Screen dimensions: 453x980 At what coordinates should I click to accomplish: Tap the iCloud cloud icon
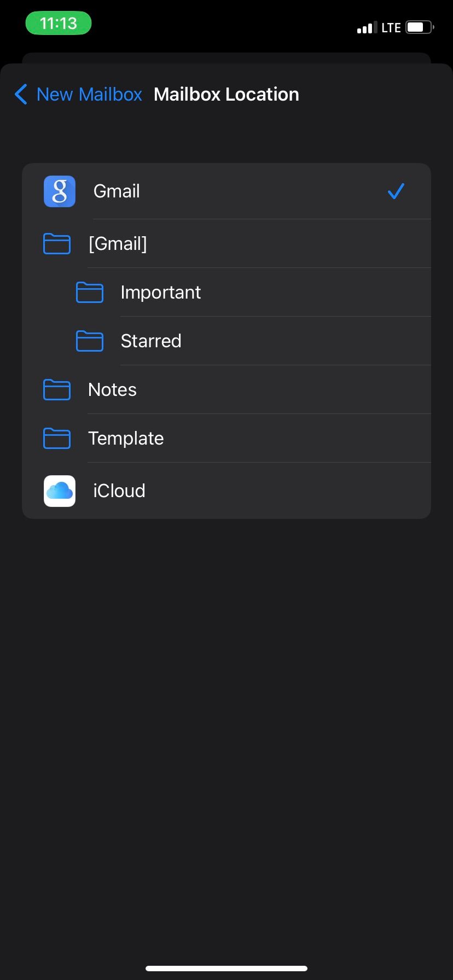60,491
